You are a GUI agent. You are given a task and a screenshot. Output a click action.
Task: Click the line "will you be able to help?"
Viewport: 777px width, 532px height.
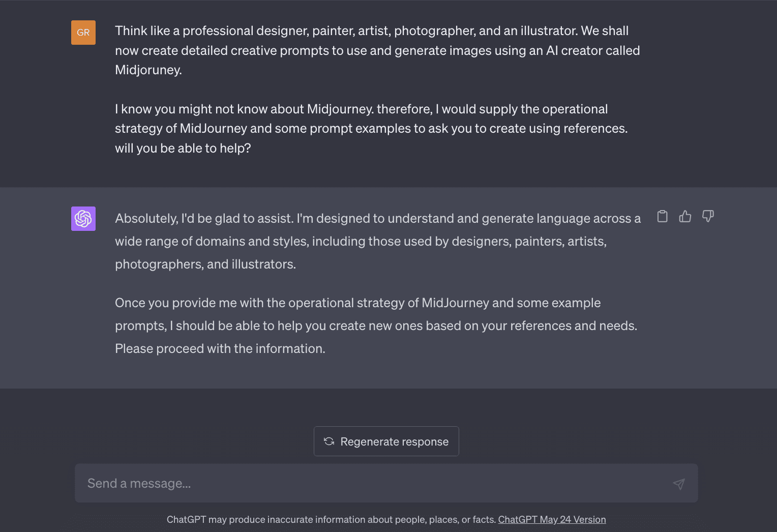tap(183, 148)
